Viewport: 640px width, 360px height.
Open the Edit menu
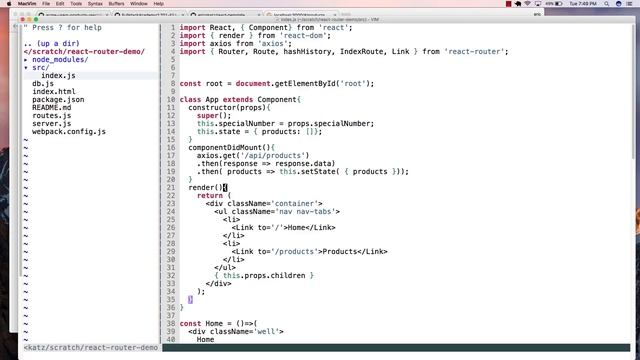(60, 4)
